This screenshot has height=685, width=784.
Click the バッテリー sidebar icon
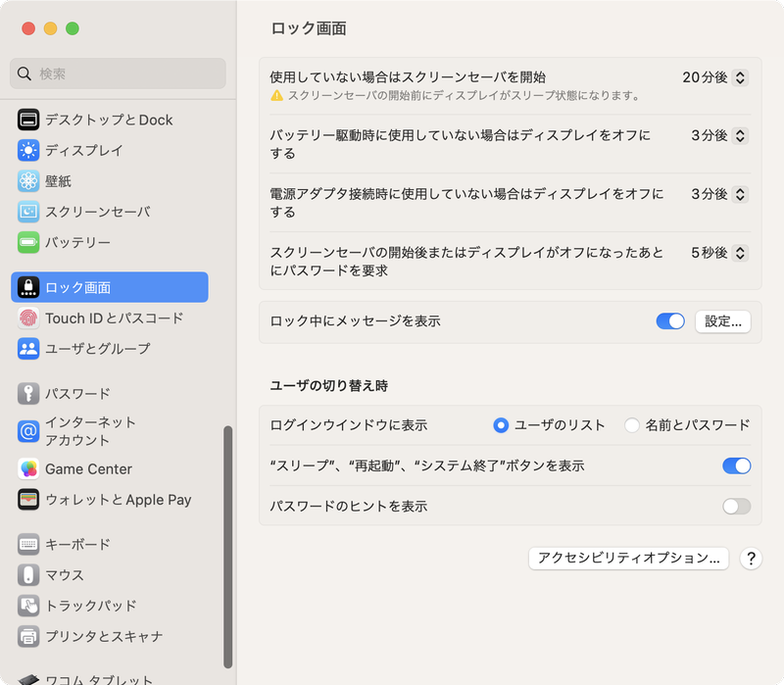click(28, 241)
